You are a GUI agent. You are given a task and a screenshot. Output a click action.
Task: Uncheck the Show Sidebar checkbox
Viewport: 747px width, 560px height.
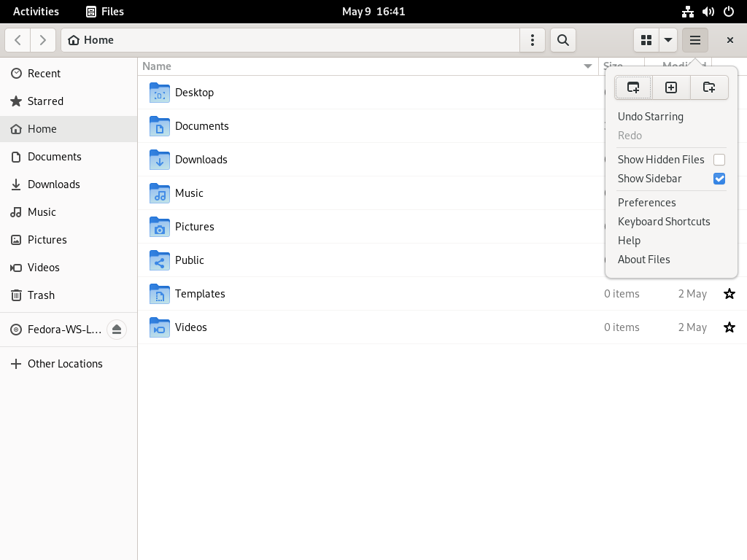(719, 179)
